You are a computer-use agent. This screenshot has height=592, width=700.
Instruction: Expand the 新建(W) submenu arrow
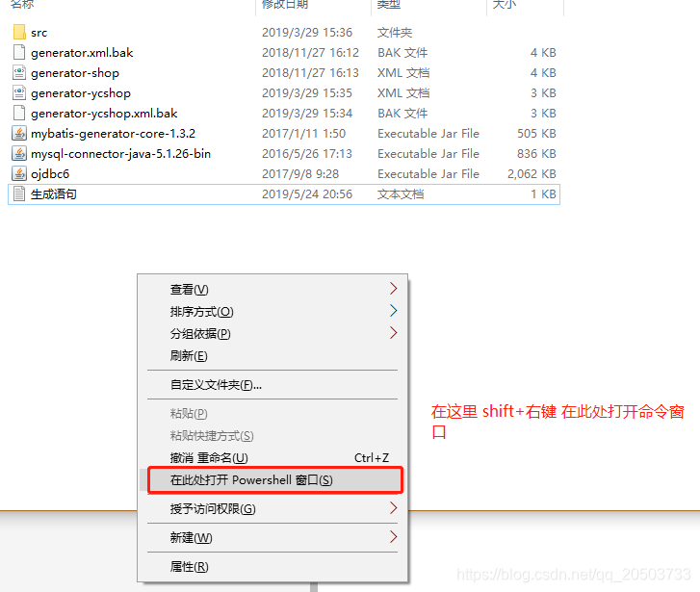coord(393,536)
